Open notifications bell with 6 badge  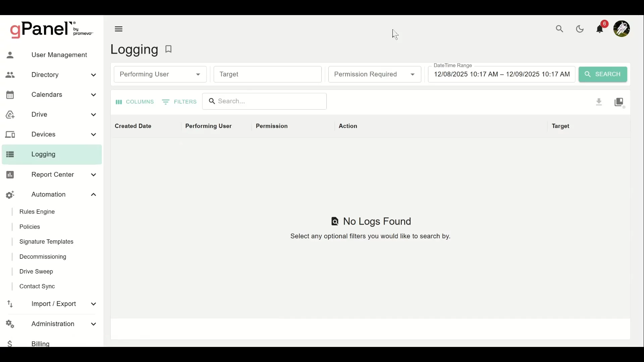[x=600, y=29]
